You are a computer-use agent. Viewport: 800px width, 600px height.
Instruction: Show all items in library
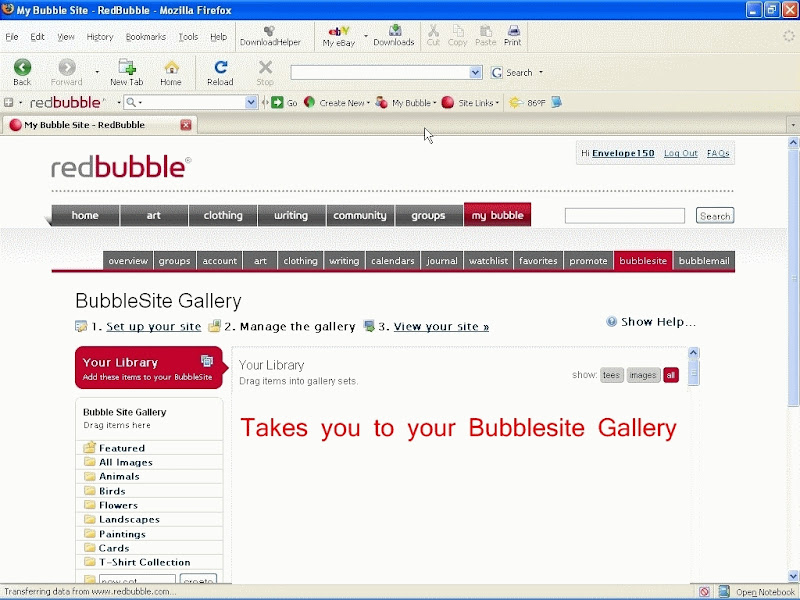[x=671, y=376]
